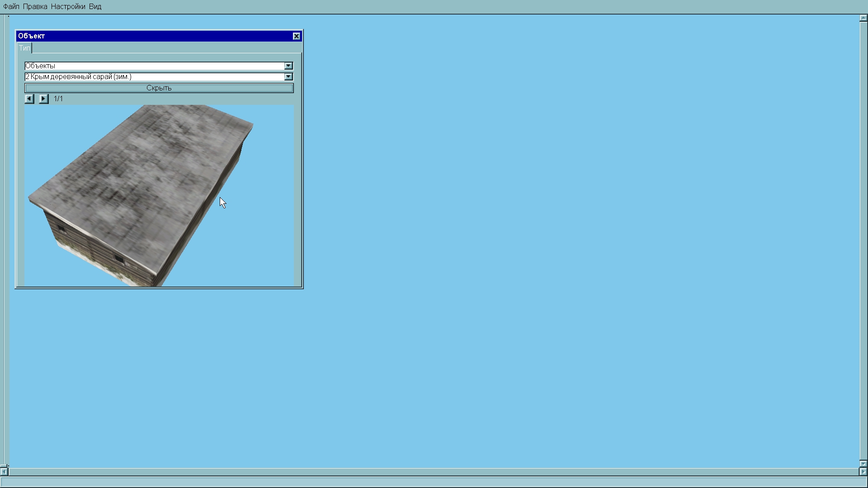Click the horizontal scrollbar right arrow

863,472
